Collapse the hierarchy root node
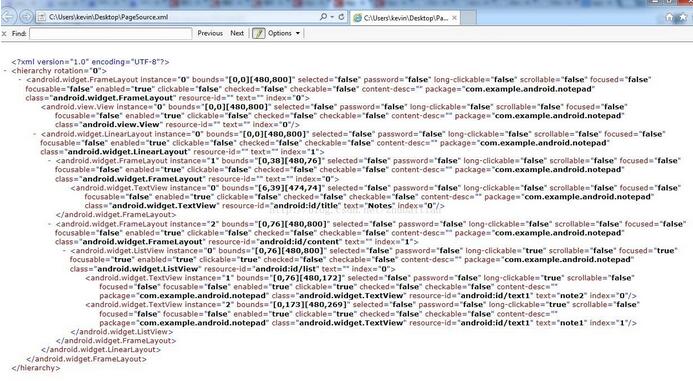The image size is (693, 381). (x=5, y=71)
